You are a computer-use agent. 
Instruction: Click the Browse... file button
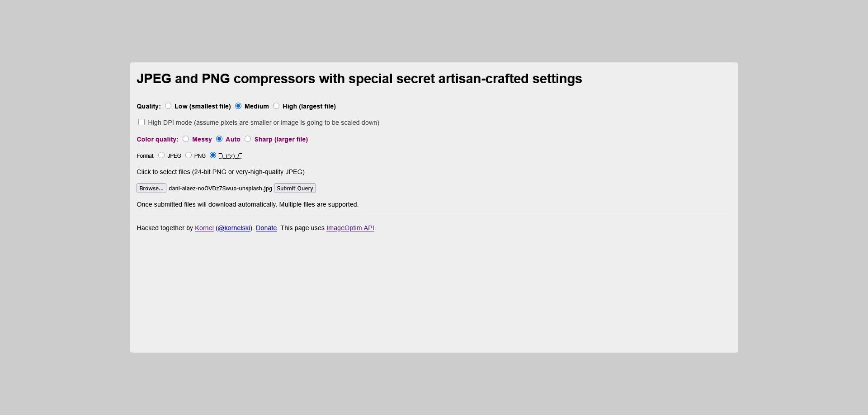(151, 189)
